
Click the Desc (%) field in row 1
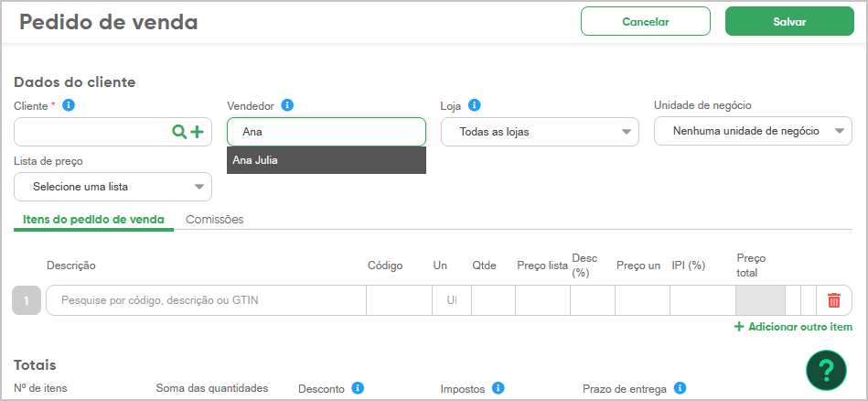coord(593,300)
